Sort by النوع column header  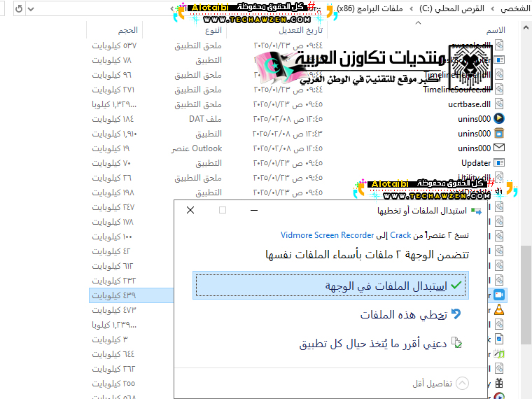(x=213, y=31)
